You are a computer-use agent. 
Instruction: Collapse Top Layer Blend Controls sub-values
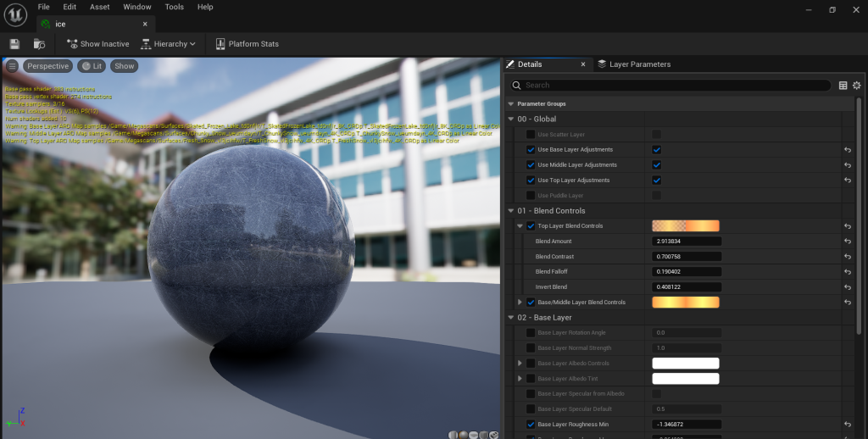point(520,226)
